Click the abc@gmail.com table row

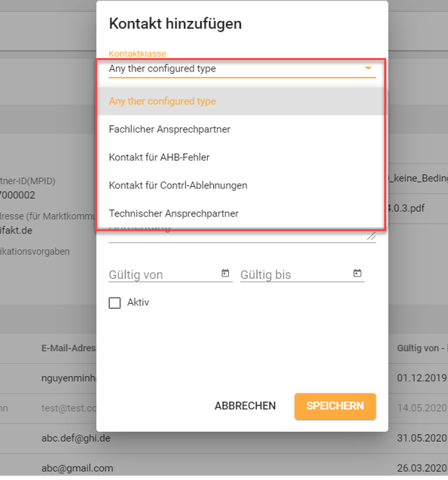[224, 467]
